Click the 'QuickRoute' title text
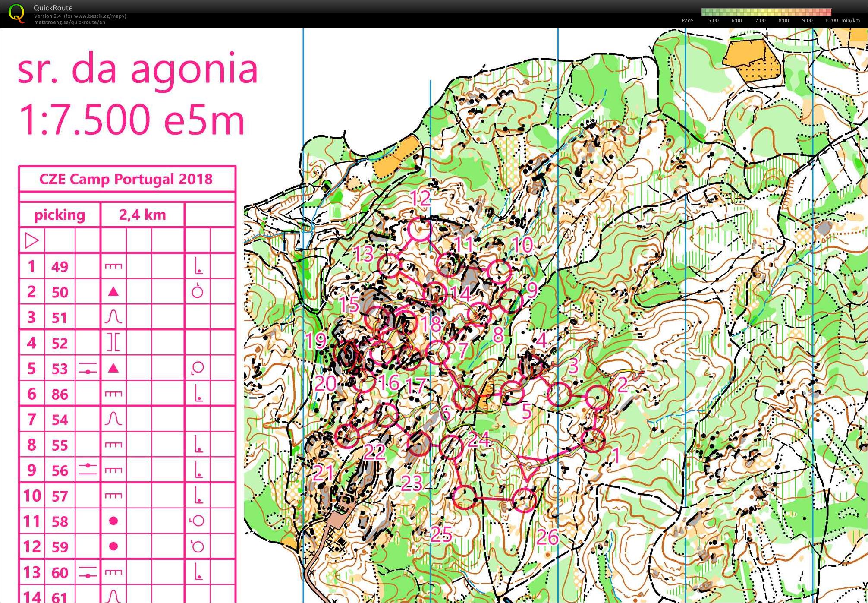This screenshot has height=603, width=868. click(53, 8)
